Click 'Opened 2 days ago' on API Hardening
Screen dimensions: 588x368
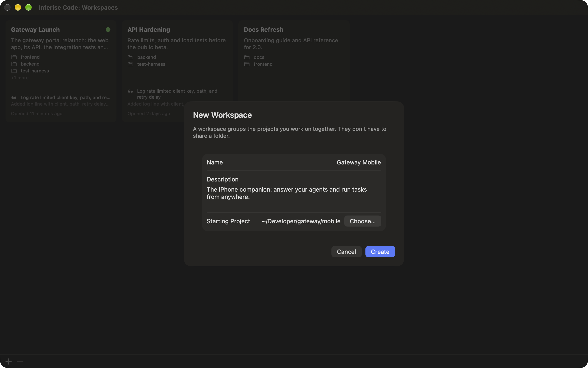(149, 114)
